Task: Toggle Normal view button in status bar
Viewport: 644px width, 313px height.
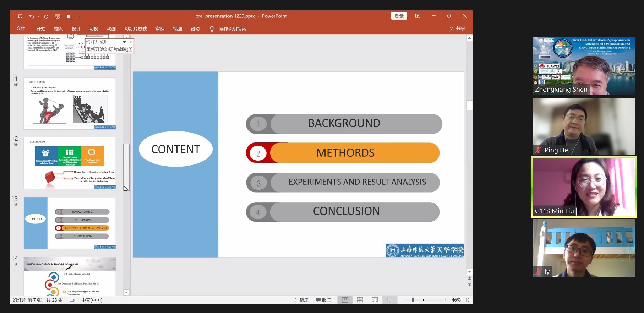Action: 345,300
